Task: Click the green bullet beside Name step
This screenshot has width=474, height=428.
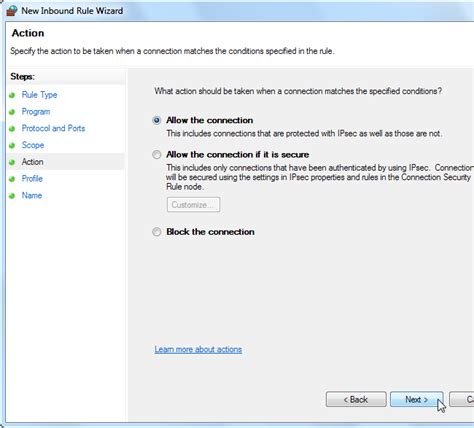Action: click(12, 196)
